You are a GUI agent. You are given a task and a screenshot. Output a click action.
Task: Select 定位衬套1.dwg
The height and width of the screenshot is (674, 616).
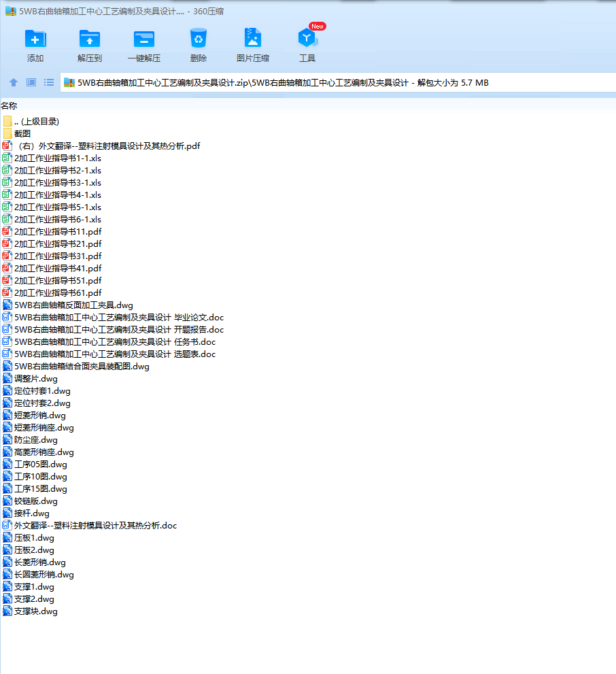coord(37,391)
